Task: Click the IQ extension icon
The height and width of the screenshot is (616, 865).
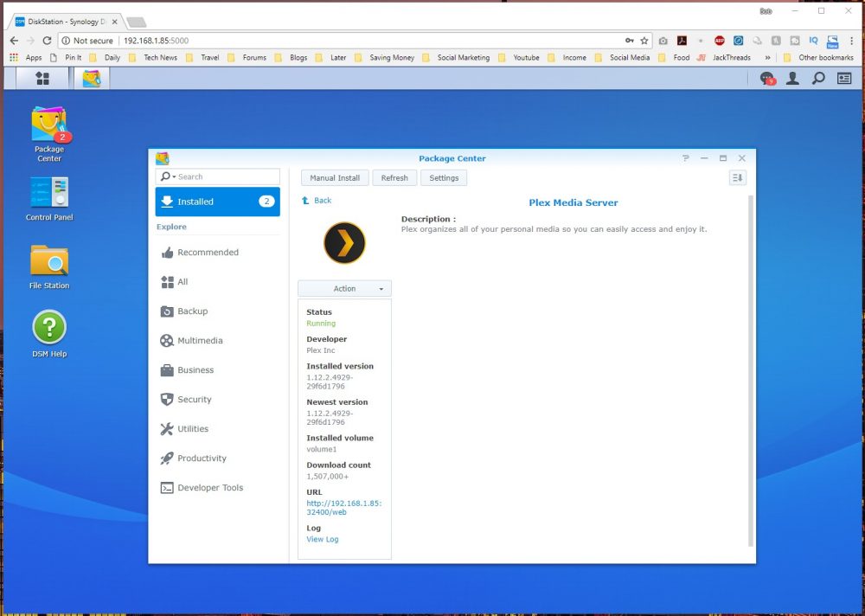Action: (813, 41)
